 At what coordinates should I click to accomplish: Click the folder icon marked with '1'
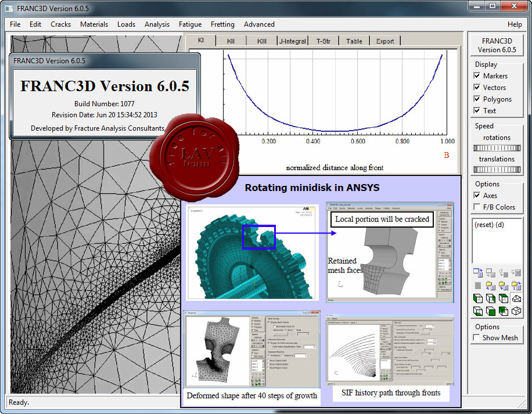point(516,286)
